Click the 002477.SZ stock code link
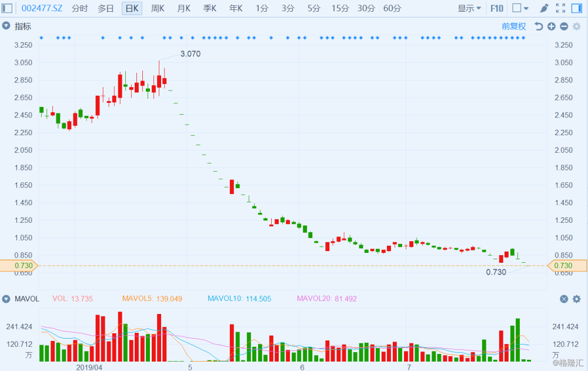The image size is (588, 371). click(x=42, y=8)
